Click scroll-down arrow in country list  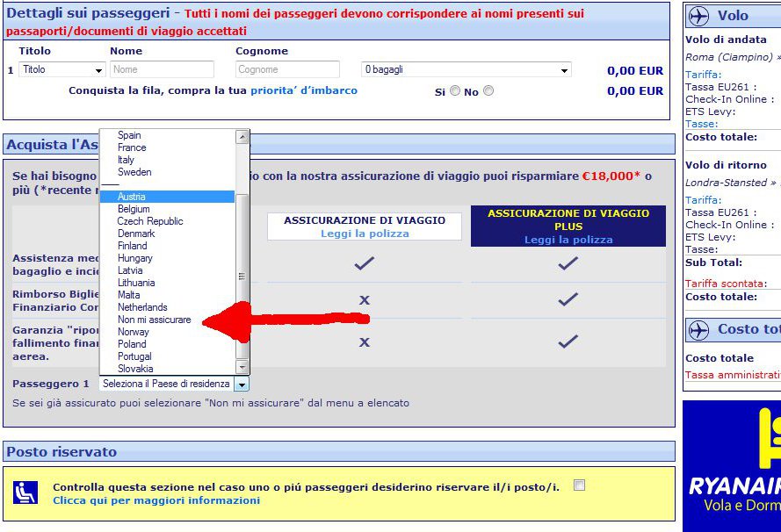click(x=242, y=368)
